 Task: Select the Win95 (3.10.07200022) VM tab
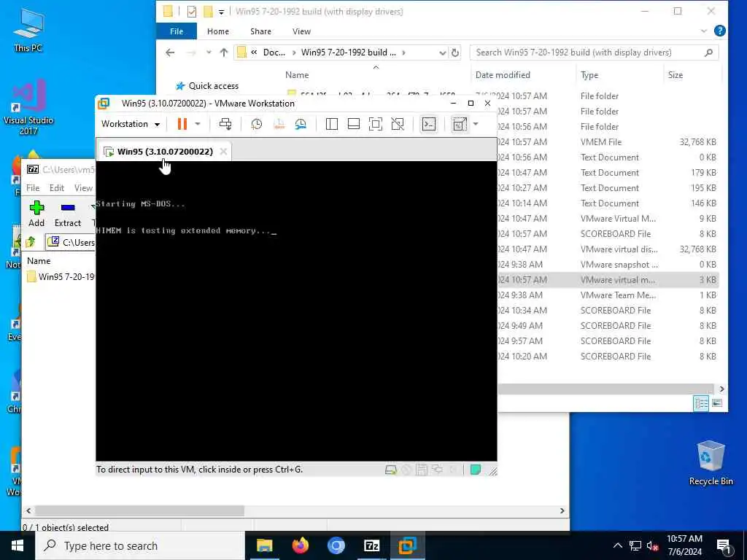[165, 152]
